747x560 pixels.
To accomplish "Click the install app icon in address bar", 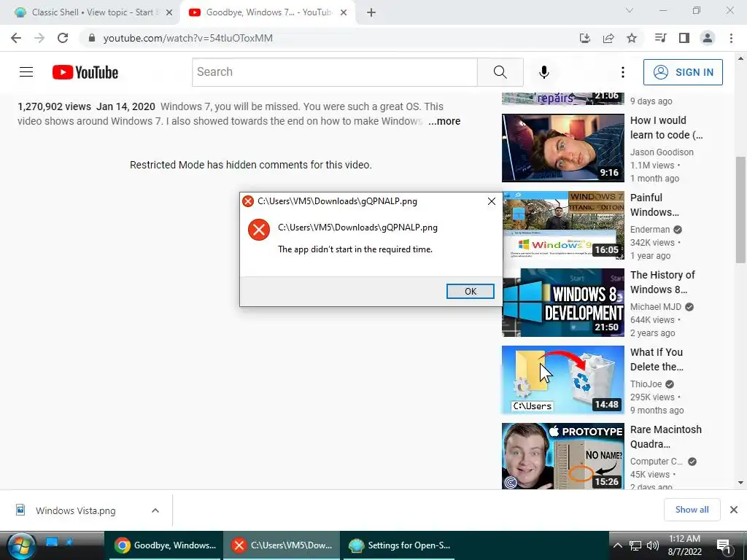I will (x=585, y=38).
